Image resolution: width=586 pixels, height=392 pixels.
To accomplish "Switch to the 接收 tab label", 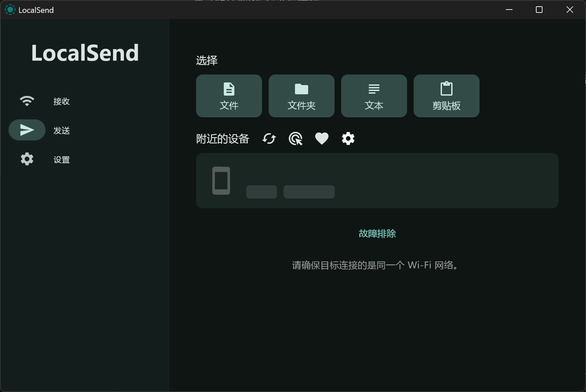I will 62,101.
